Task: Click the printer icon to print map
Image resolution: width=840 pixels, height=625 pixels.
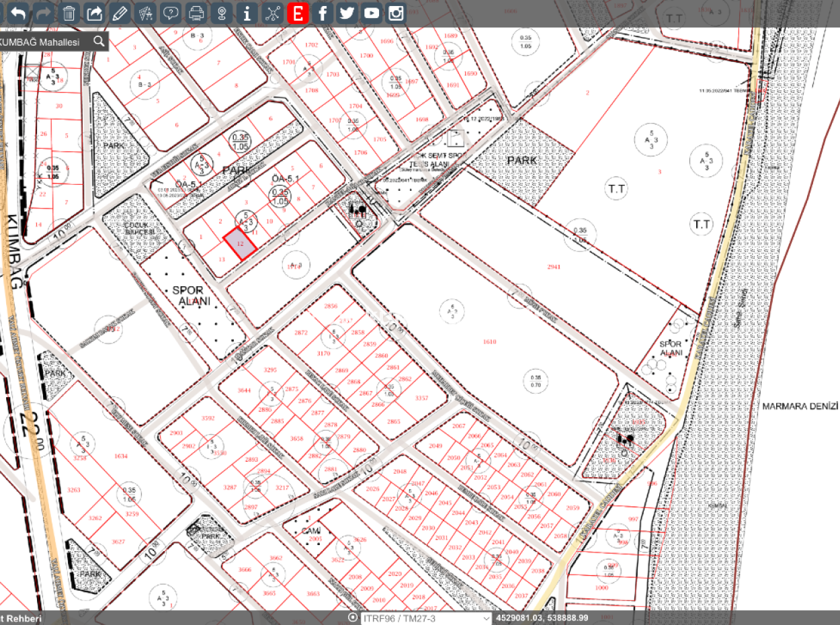Action: click(x=196, y=13)
